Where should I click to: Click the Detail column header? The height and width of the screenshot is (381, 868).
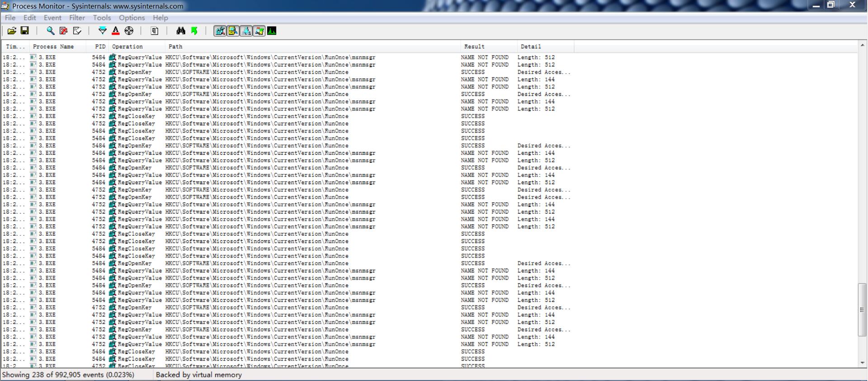pyautogui.click(x=546, y=47)
